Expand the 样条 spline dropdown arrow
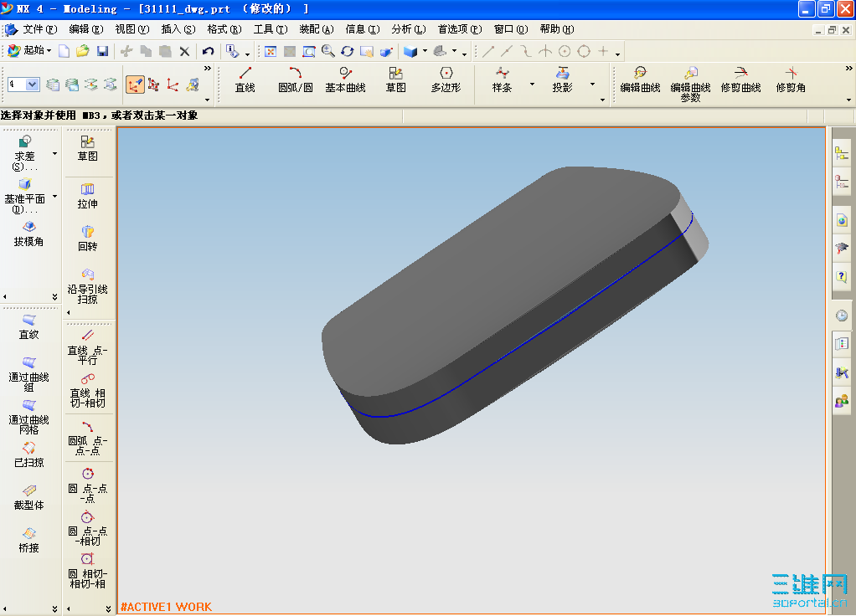The image size is (856, 616). (532, 84)
